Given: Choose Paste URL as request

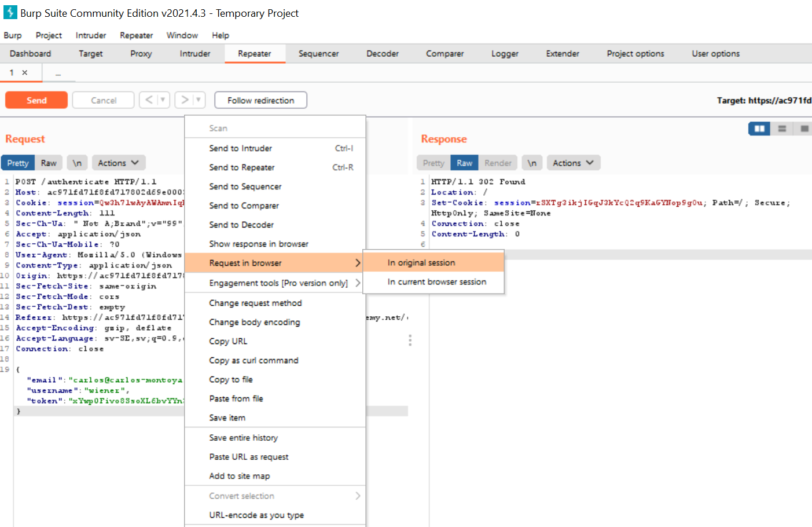Looking at the screenshot, I should (275, 457).
